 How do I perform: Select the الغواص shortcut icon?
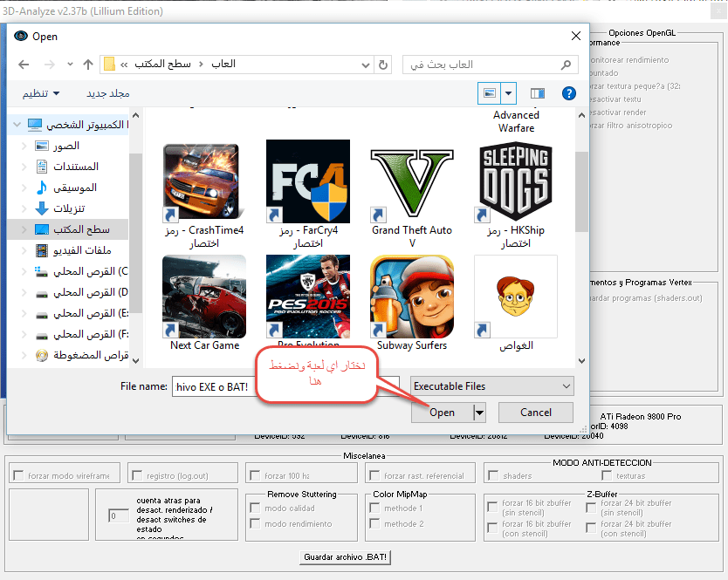515,297
